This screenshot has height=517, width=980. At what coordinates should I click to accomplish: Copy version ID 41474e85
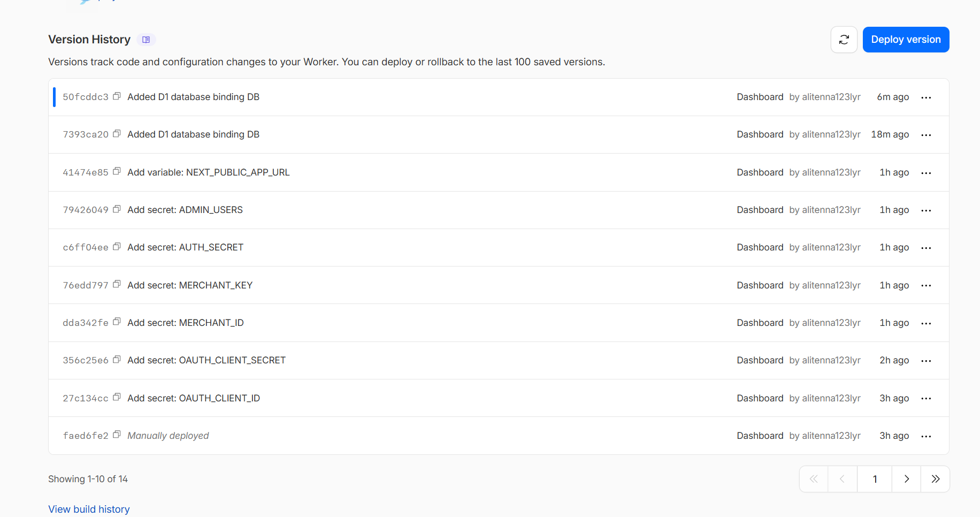coord(117,172)
